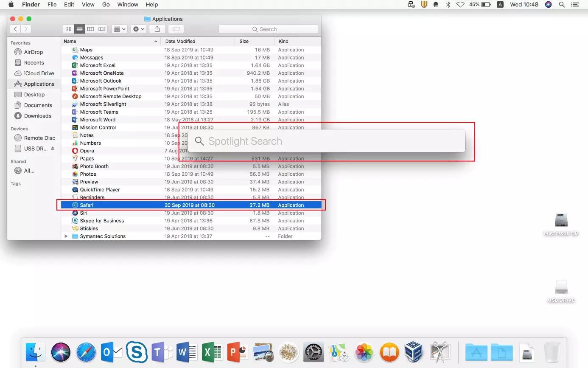Open VirtualBox in the Dock
The image size is (588, 368).
click(414, 352)
